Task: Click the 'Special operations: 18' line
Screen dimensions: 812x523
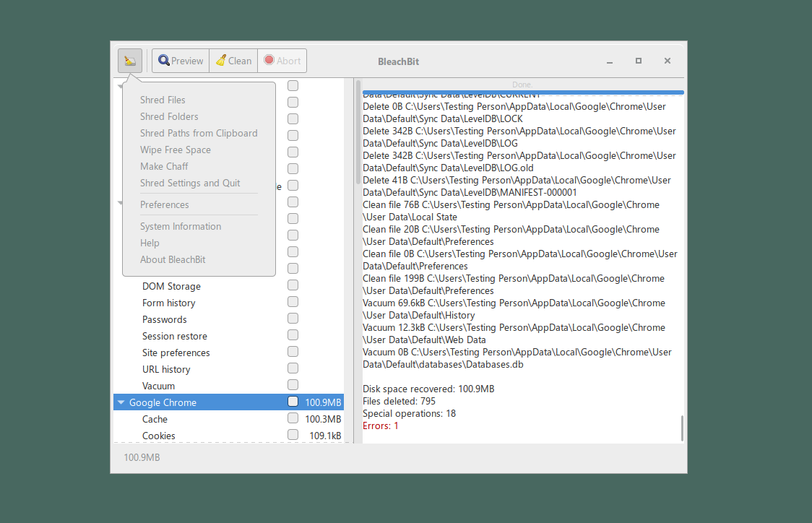Action: point(409,414)
